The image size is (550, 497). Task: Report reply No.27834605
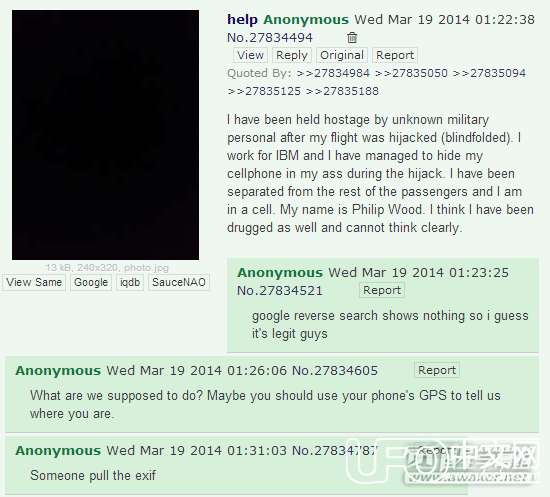[x=437, y=370]
